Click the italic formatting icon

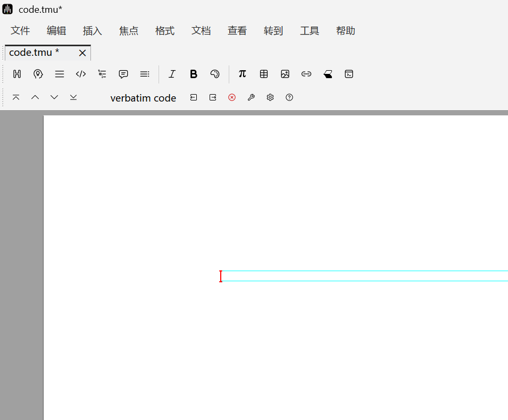tap(172, 74)
